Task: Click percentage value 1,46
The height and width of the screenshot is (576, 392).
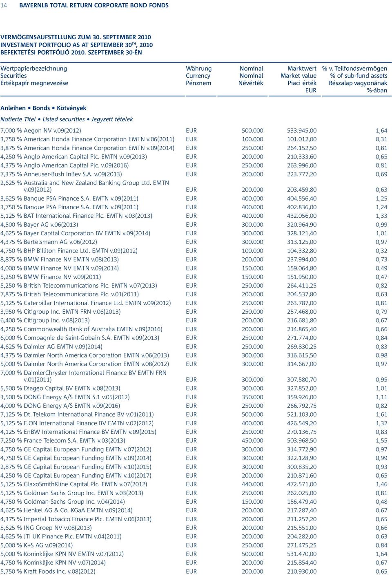Action: click(381, 484)
